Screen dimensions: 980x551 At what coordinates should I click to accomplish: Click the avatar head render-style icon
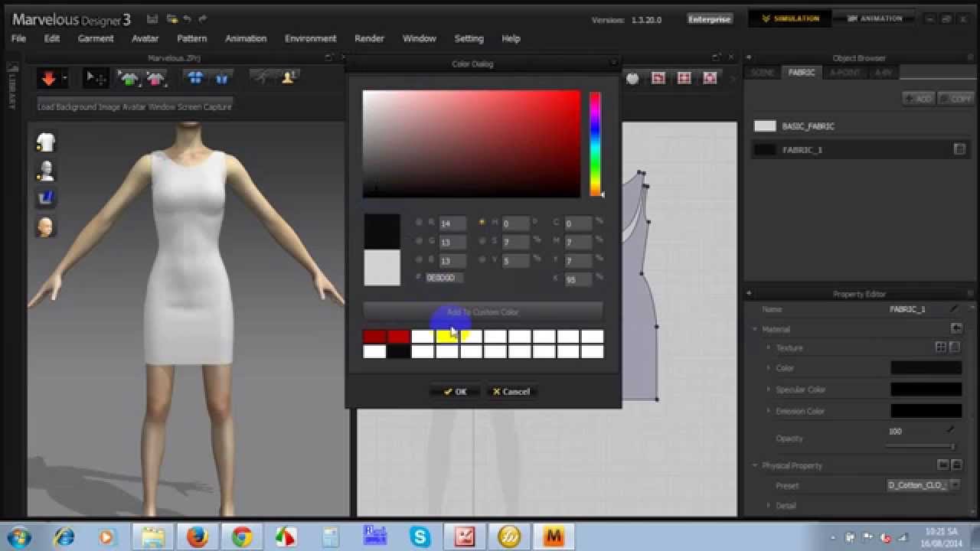click(46, 227)
